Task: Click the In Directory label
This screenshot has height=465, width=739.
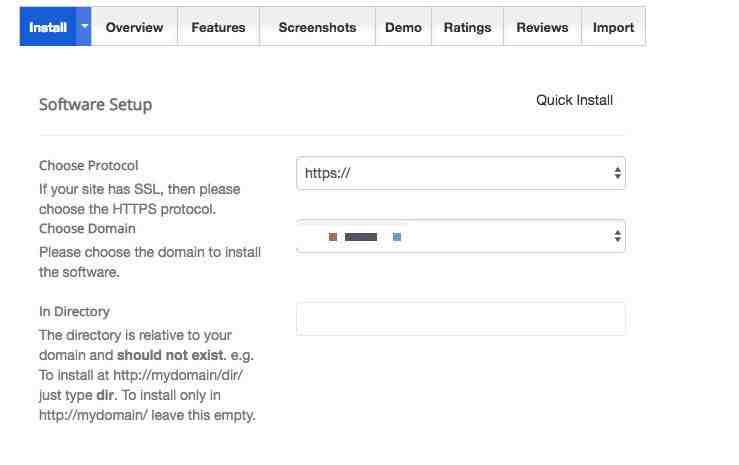Action: point(74,311)
